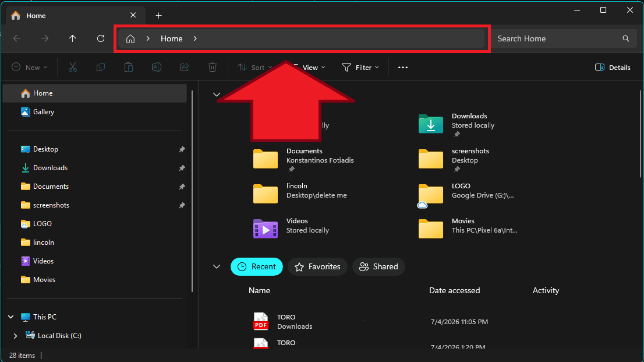Open the Sort dropdown menu
Screen dimensions: 644x362
(x=254, y=68)
